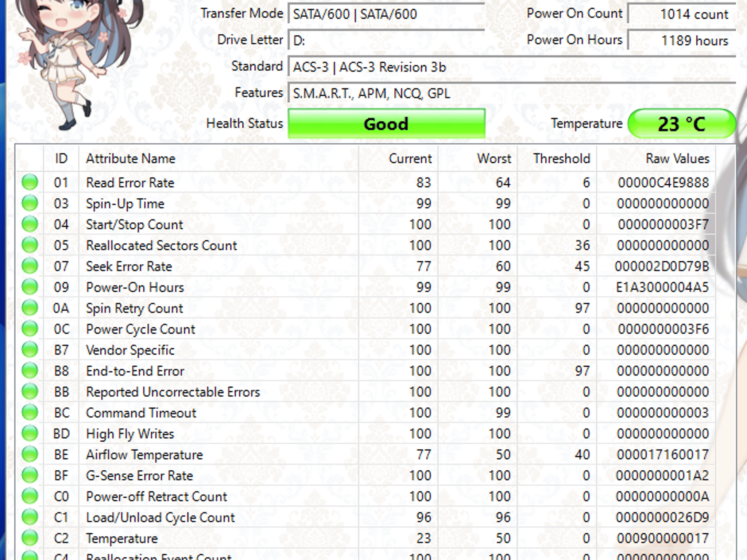Click the status icon for G-Sense Error Rate

coord(30,475)
